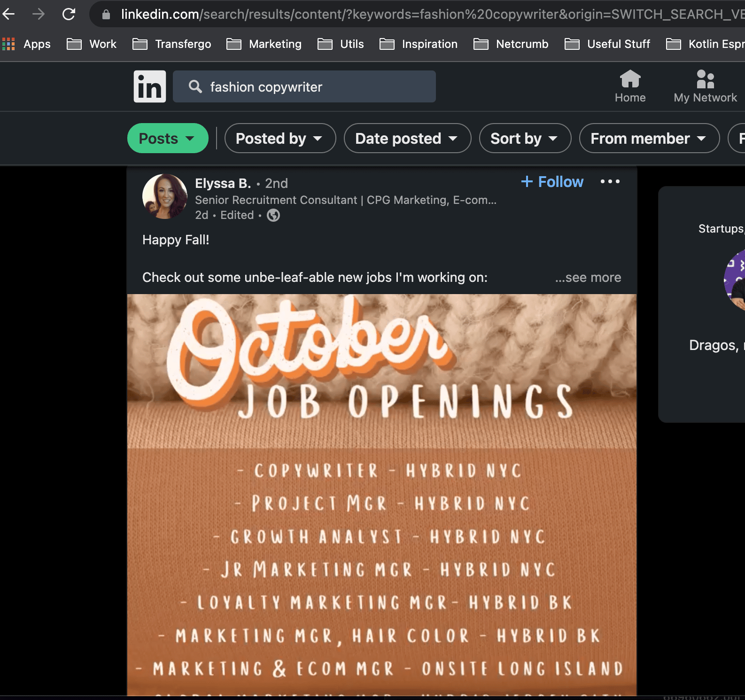This screenshot has width=745, height=700.
Task: Expand the Posts filter dropdown
Action: coord(167,139)
